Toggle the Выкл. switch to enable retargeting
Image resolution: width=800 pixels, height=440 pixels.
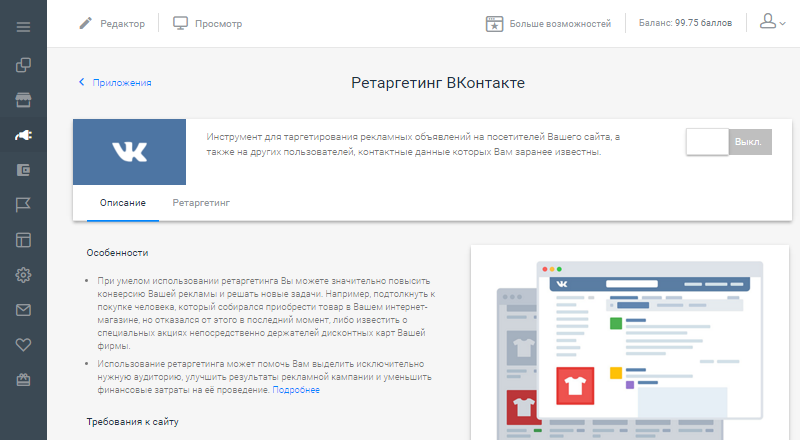[x=729, y=142]
